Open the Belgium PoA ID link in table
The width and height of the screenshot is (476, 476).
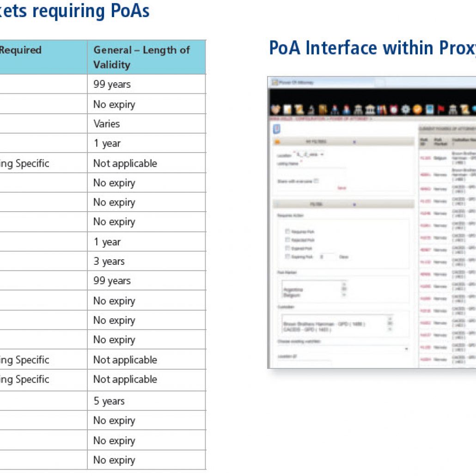pos(425,158)
